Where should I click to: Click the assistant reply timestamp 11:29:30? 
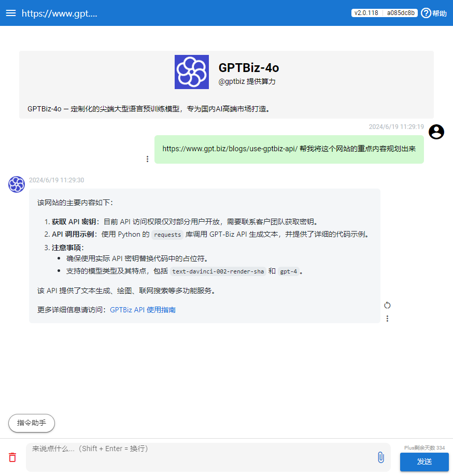pos(56,180)
